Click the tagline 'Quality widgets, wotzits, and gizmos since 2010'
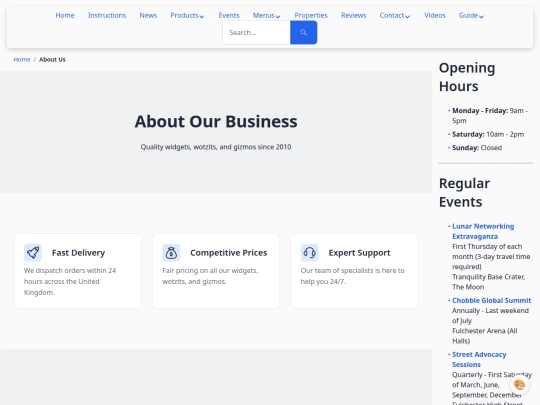 216,147
